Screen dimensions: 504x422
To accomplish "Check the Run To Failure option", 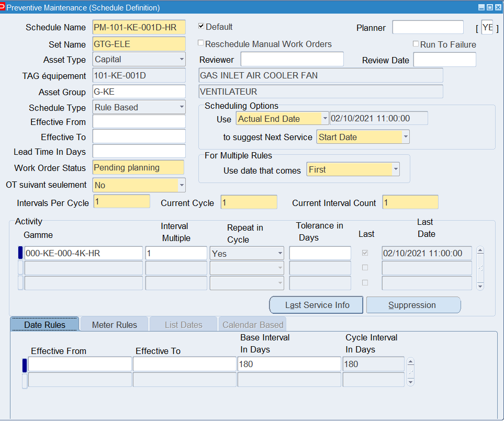I will point(416,44).
